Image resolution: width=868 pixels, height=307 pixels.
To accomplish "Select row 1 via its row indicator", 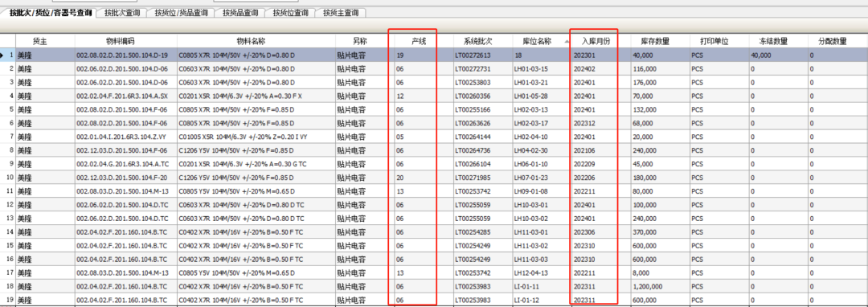I will 8,55.
